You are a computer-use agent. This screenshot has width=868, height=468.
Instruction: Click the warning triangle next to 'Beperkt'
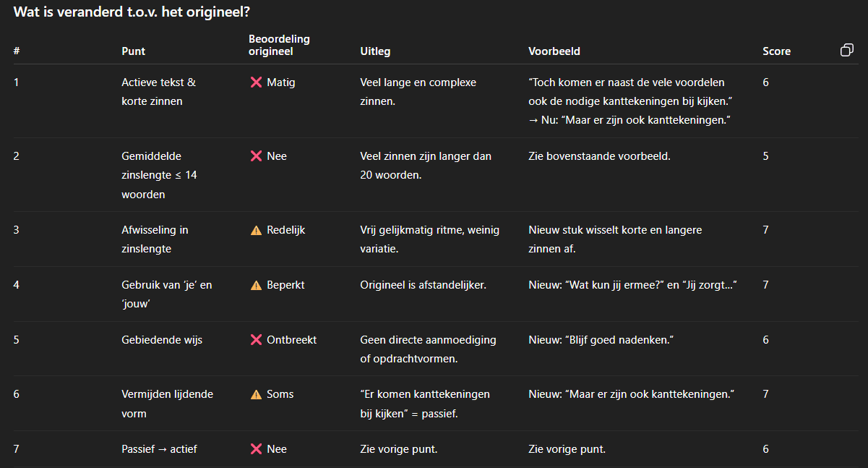256,285
